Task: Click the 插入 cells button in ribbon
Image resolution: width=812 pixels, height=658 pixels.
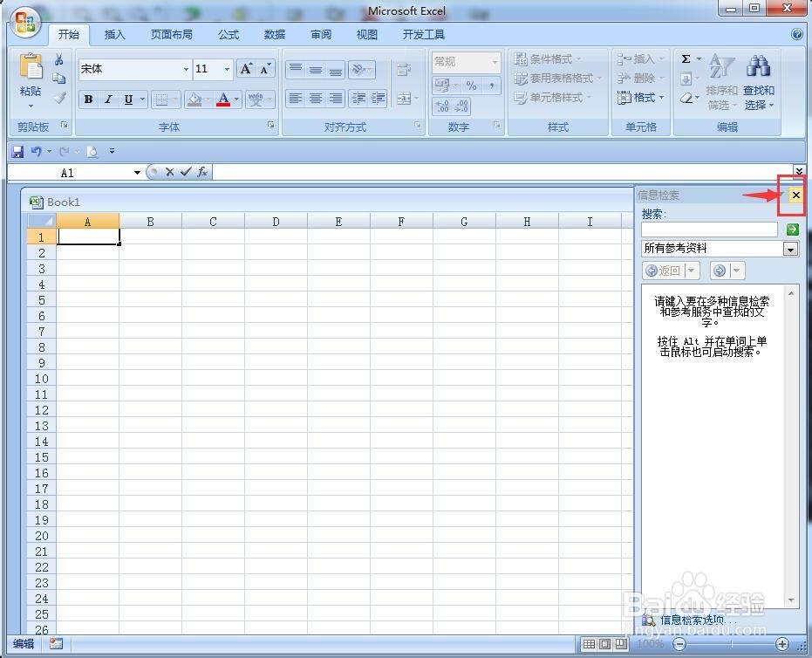Action: 640,59
